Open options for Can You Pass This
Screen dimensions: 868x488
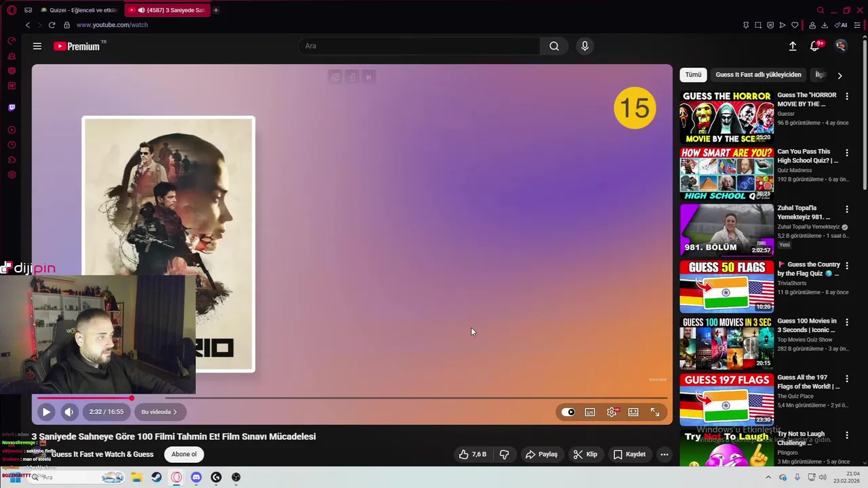click(x=846, y=152)
